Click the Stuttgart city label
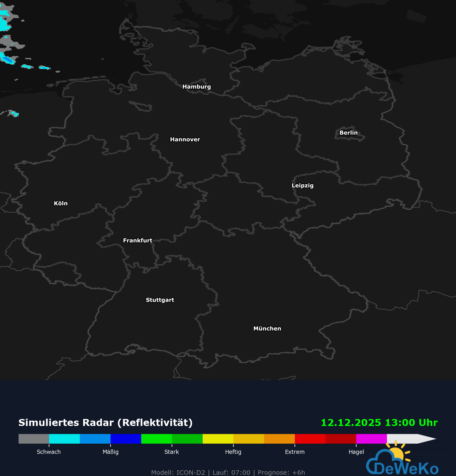The image size is (456, 476). pyautogui.click(x=160, y=300)
